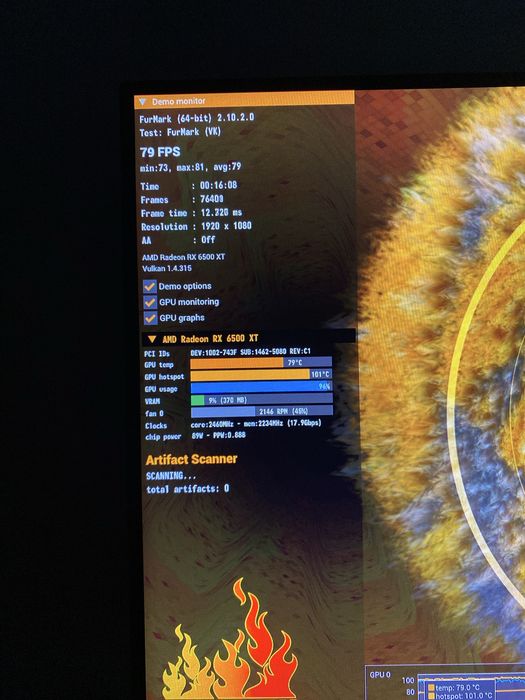The width and height of the screenshot is (525, 700).
Task: Click the PCI IDs DEV:1002-743F line
Action: click(x=228, y=352)
